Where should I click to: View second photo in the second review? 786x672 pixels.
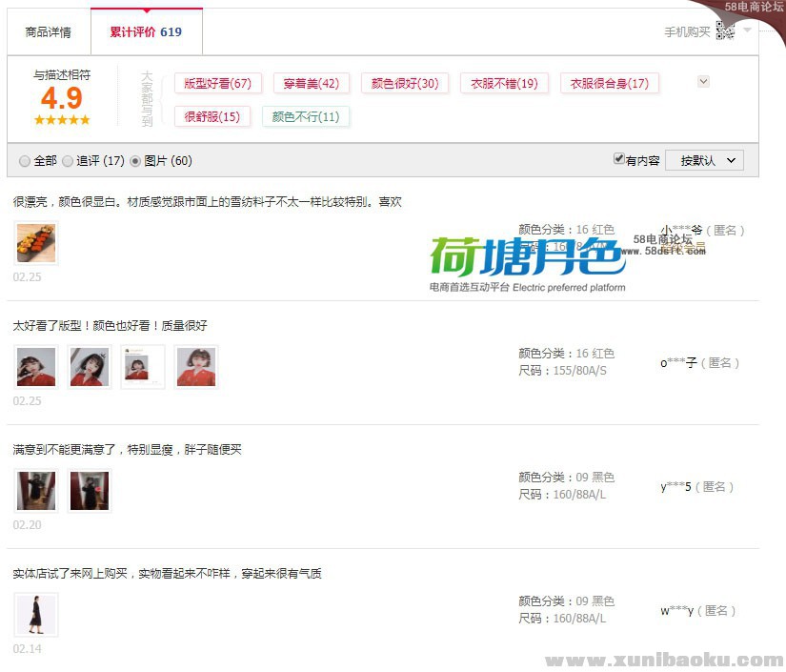[90, 367]
